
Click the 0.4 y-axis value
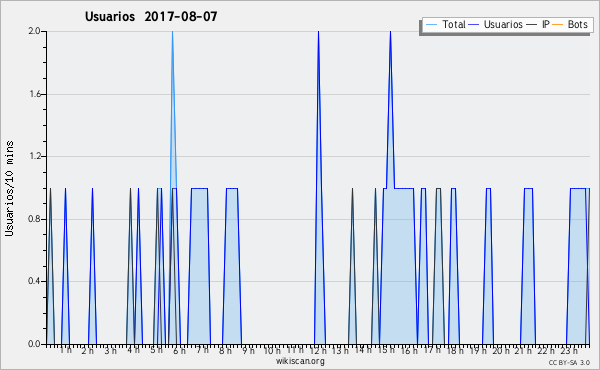coord(34,282)
